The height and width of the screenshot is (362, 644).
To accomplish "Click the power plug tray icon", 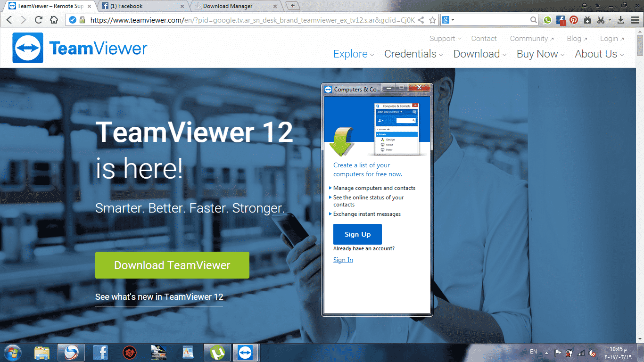I will pyautogui.click(x=570, y=353).
